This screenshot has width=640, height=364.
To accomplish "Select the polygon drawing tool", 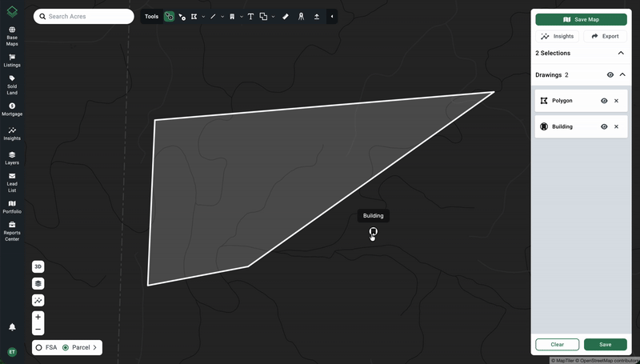I will pyautogui.click(x=194, y=16).
